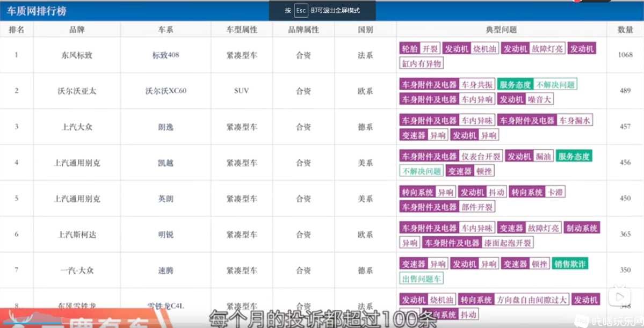This screenshot has height=328, width=644.
Task: Click the count 365 cell
Action: click(625, 234)
